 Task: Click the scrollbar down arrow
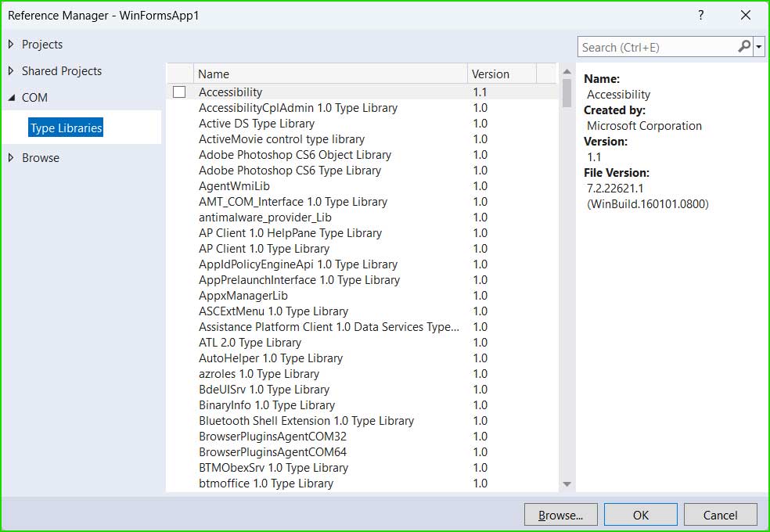567,484
